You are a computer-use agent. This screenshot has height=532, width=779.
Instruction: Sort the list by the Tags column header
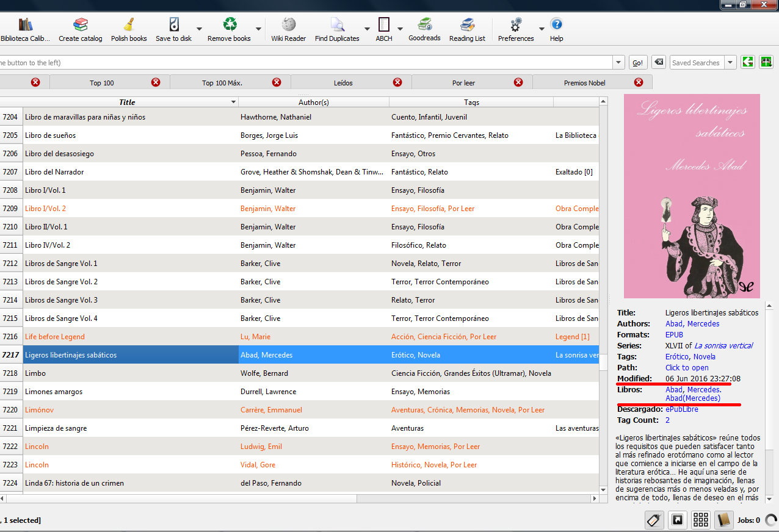pos(471,102)
